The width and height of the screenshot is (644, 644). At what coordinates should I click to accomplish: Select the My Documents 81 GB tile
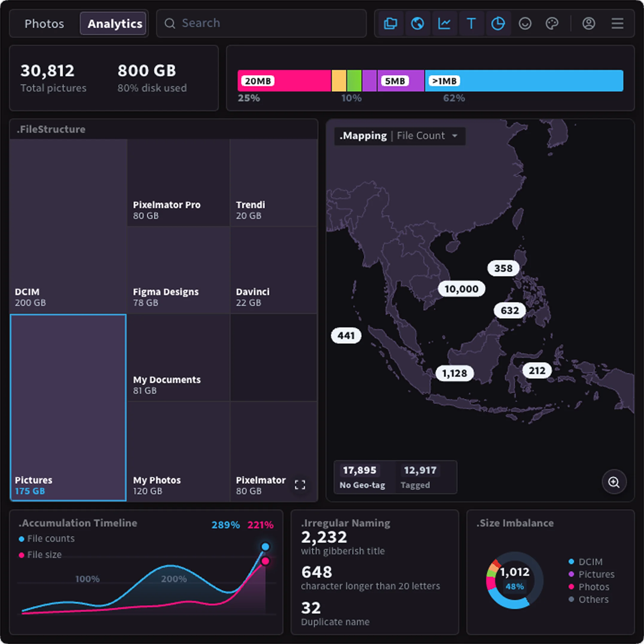179,357
